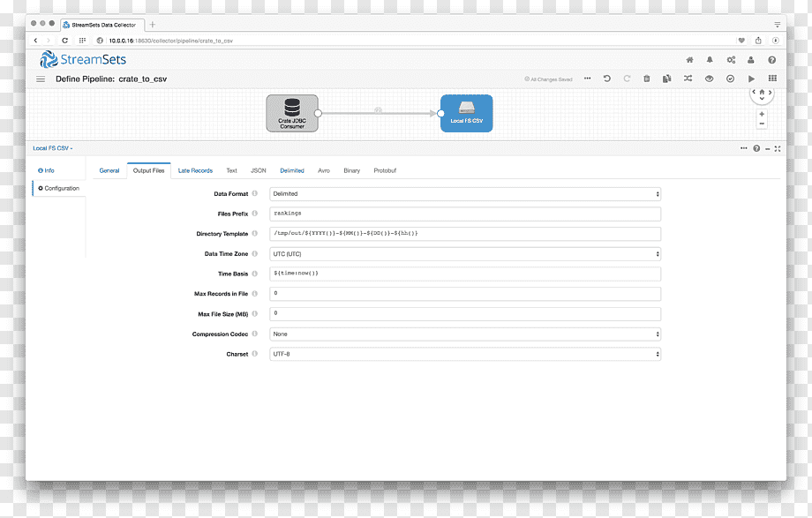Switch to the Delimited tab
The image size is (812, 518).
(x=292, y=170)
